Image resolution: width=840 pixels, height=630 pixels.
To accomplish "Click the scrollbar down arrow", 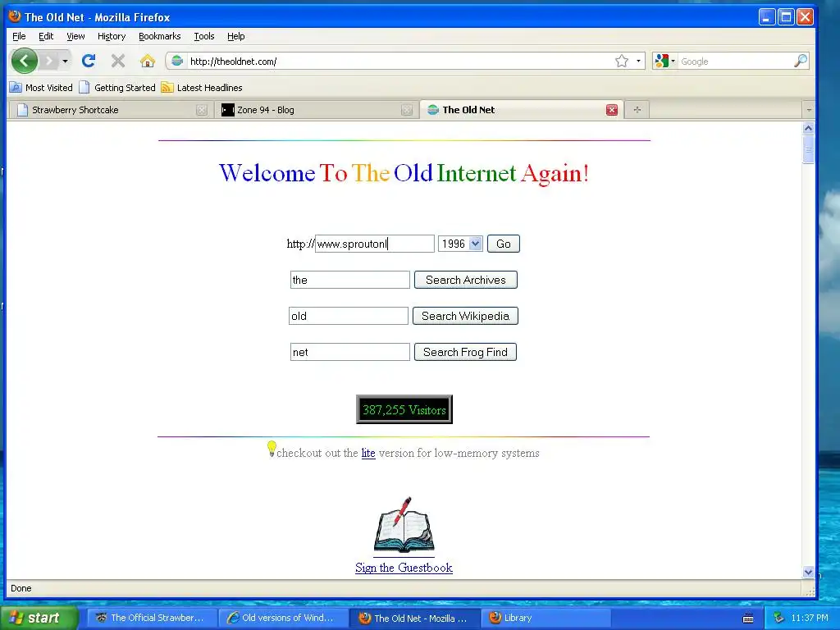I will point(808,572).
